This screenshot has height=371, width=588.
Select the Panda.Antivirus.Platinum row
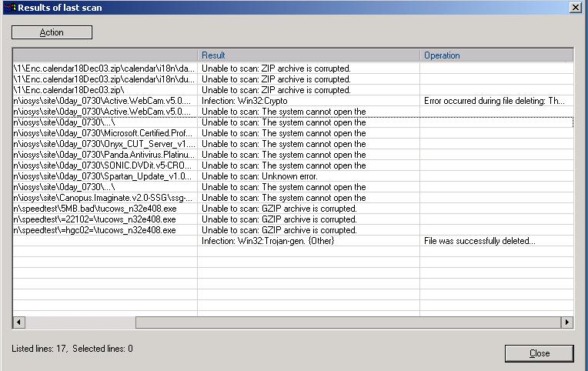point(105,155)
